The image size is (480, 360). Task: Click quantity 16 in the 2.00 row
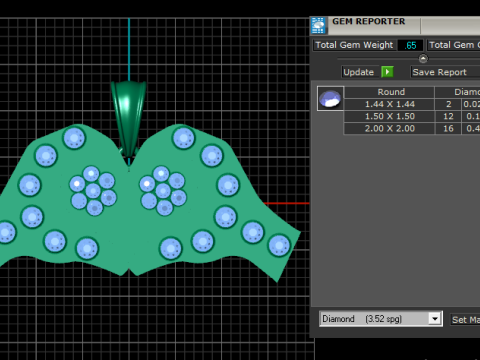coord(448,128)
